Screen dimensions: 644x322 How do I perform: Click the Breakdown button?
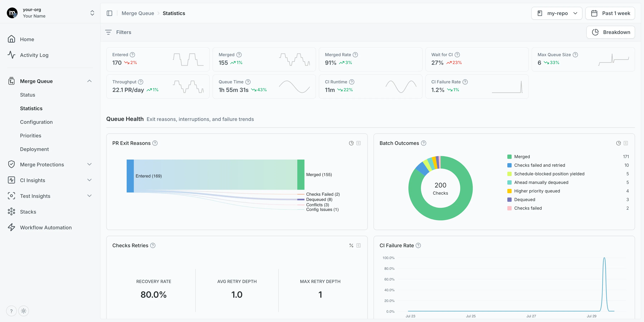[x=611, y=32]
